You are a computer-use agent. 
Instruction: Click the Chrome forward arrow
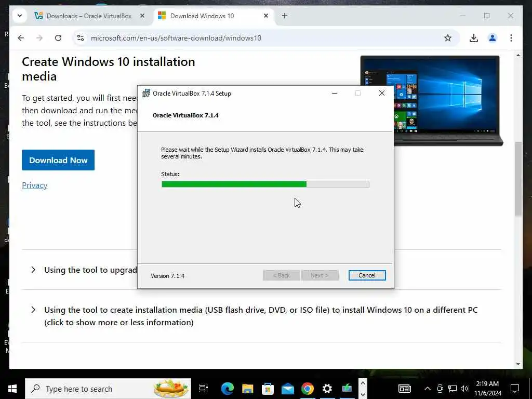click(39, 38)
